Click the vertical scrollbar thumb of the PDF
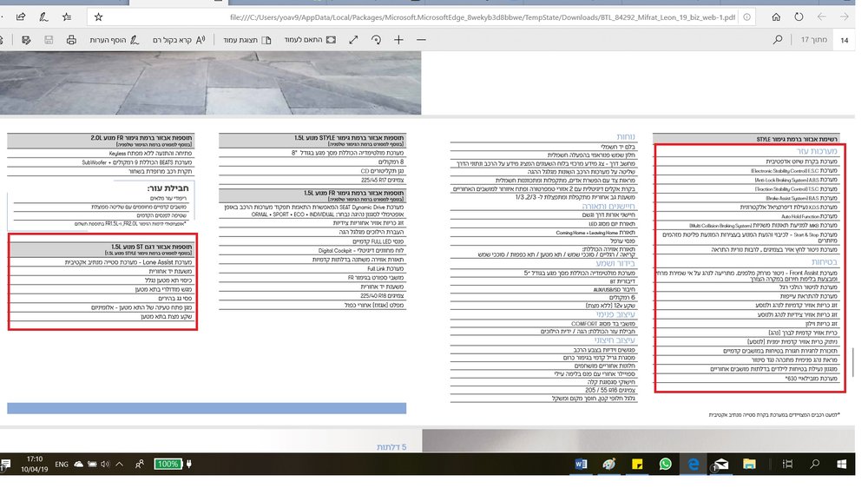This screenshot has height=488, width=868. tap(852, 362)
